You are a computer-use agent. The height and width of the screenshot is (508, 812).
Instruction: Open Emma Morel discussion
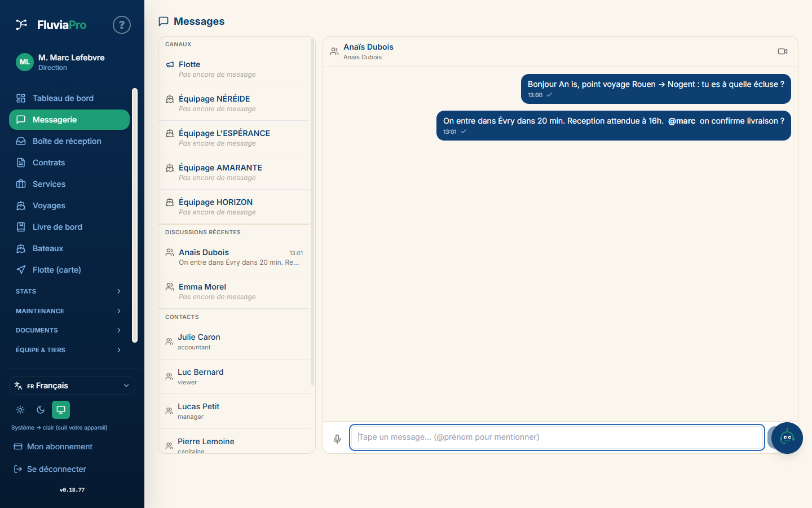[234, 291]
